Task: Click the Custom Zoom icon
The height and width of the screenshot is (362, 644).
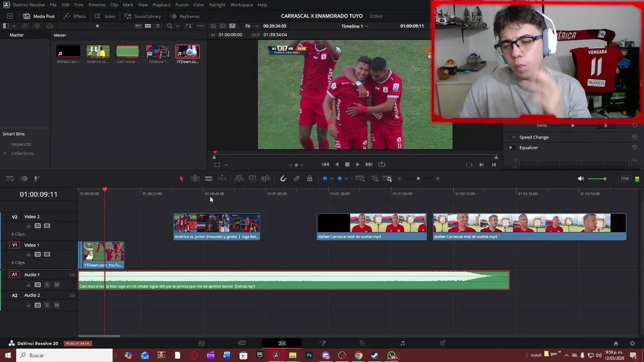Action: coord(387,178)
